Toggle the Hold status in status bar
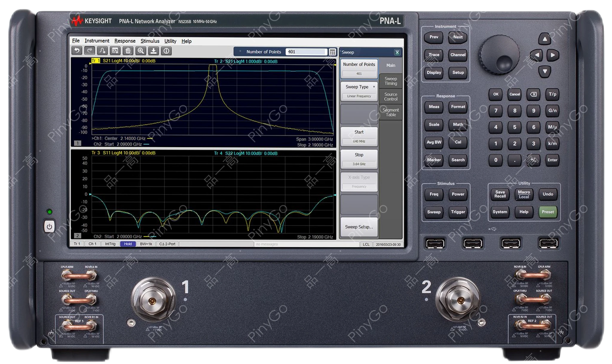This screenshot has height=364, width=612. (128, 244)
